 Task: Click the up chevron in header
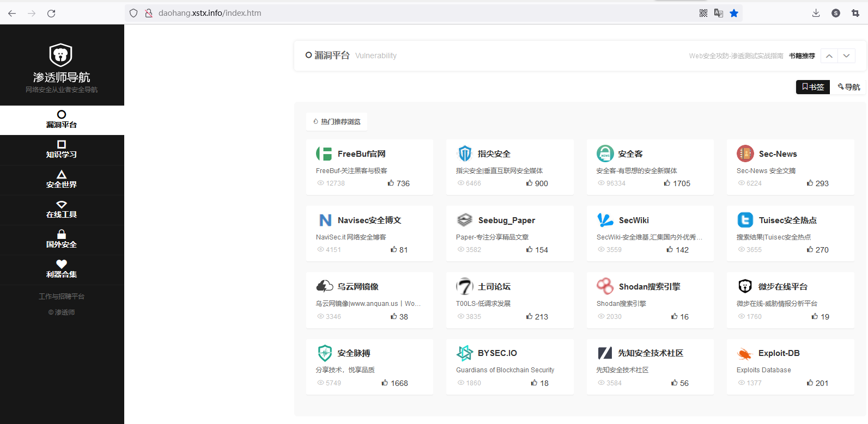pyautogui.click(x=829, y=56)
